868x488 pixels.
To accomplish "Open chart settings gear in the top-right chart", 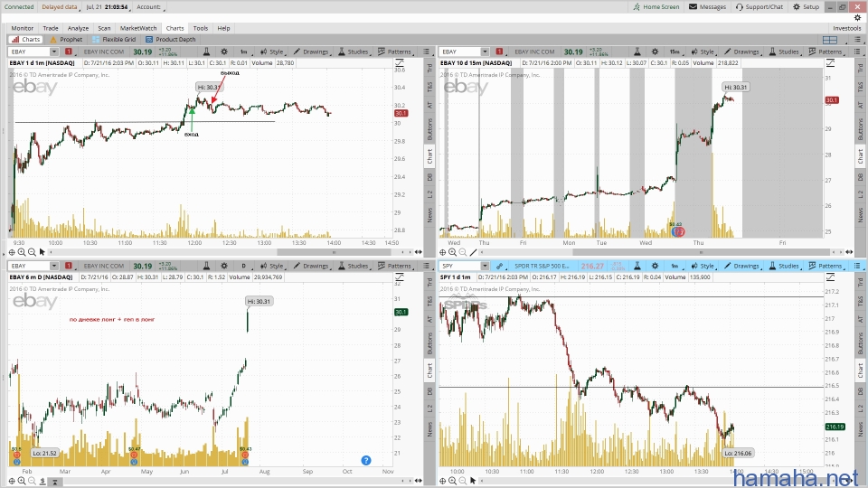I will click(655, 52).
